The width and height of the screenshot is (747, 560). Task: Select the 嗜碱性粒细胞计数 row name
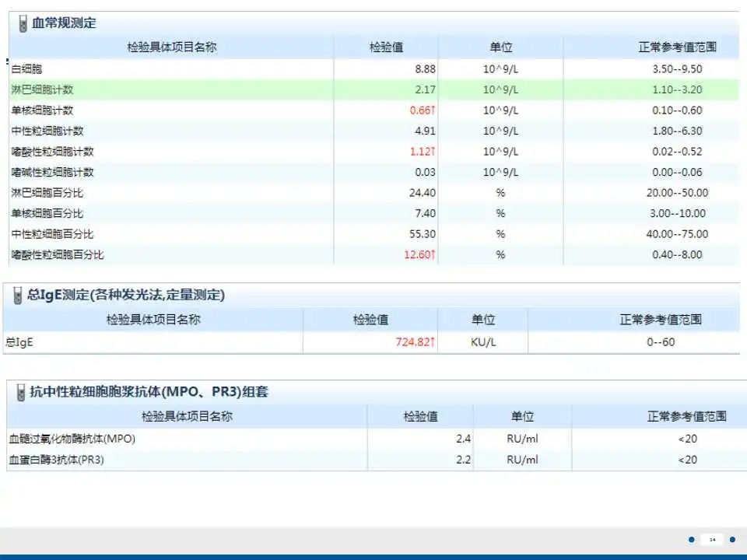pos(52,173)
